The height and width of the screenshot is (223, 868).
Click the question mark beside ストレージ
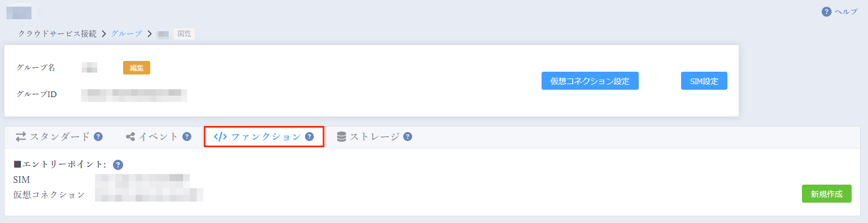coord(407,137)
